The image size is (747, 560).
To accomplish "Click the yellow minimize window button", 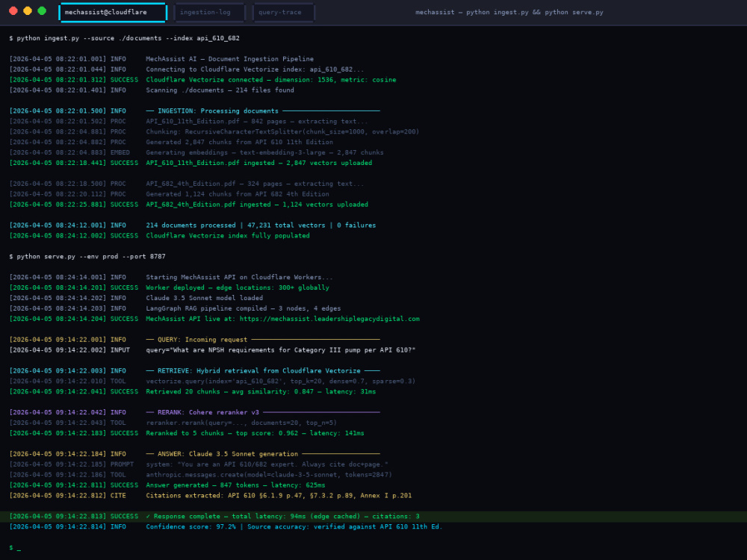I will 28,11.
